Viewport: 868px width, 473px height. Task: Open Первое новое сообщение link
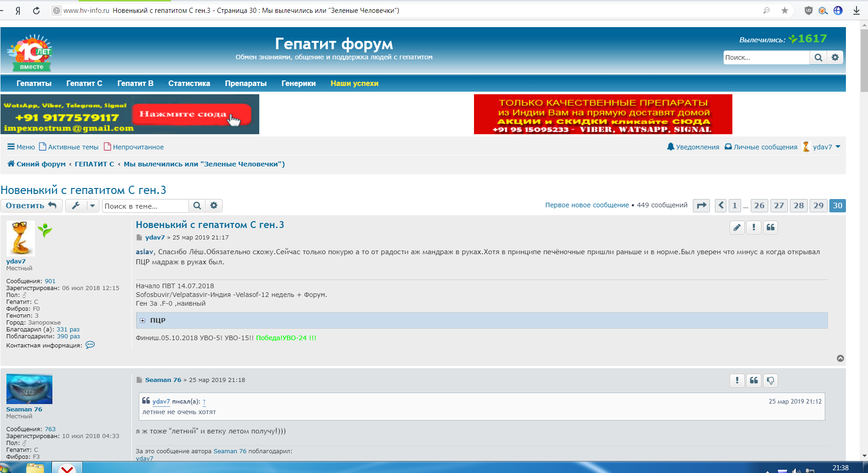point(587,205)
